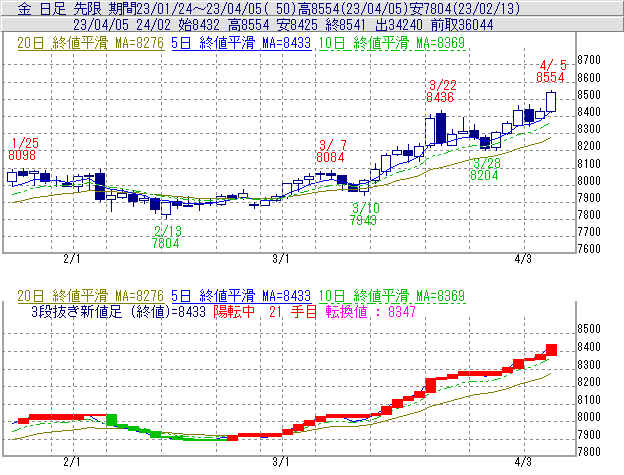
Task: Click the 10日 終値平滑 MA=8369 label in upper chart
Action: click(392, 43)
